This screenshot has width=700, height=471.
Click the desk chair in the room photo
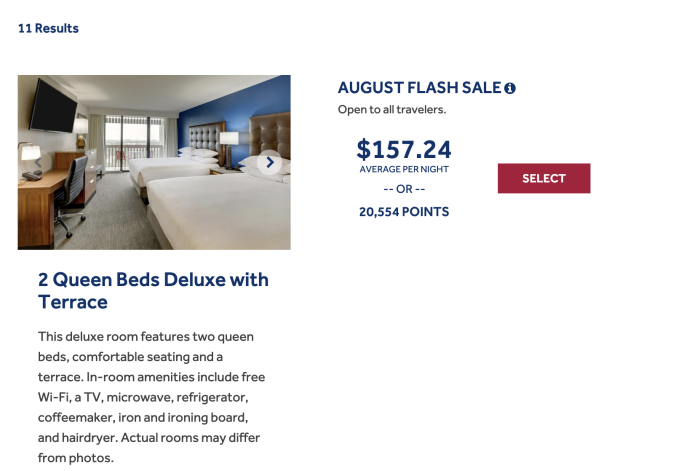pyautogui.click(x=71, y=194)
